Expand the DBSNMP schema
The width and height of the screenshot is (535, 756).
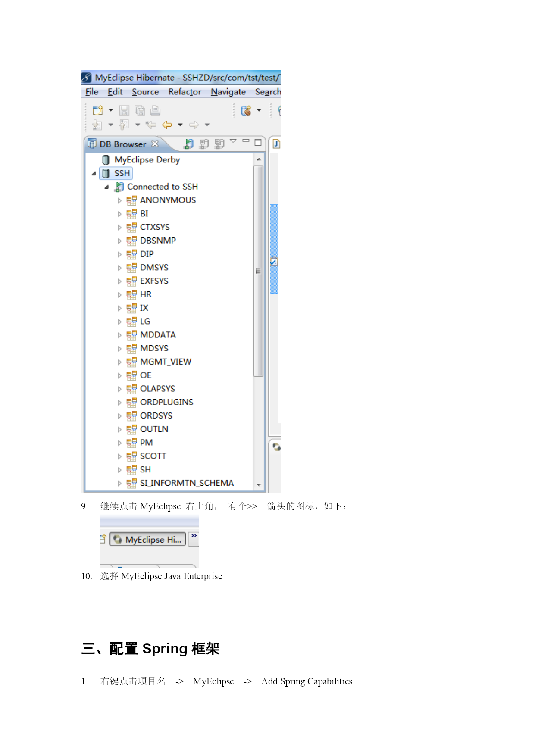tap(119, 241)
